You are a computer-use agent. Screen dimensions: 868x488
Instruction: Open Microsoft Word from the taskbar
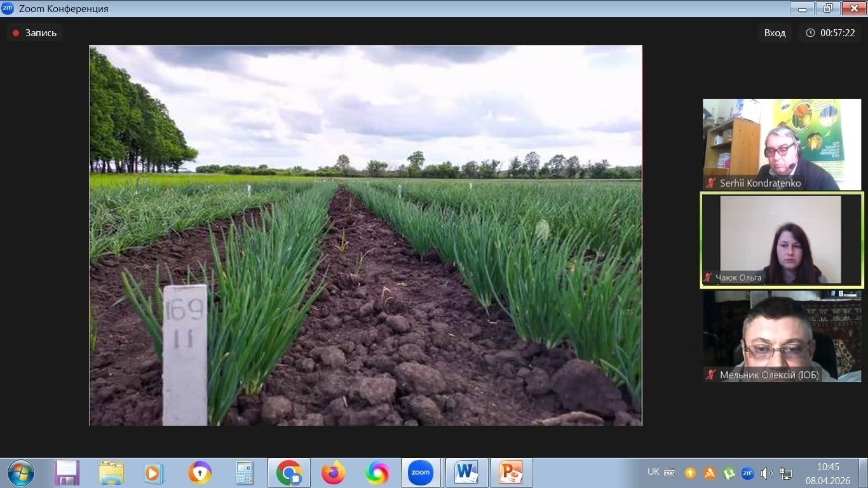coord(466,473)
